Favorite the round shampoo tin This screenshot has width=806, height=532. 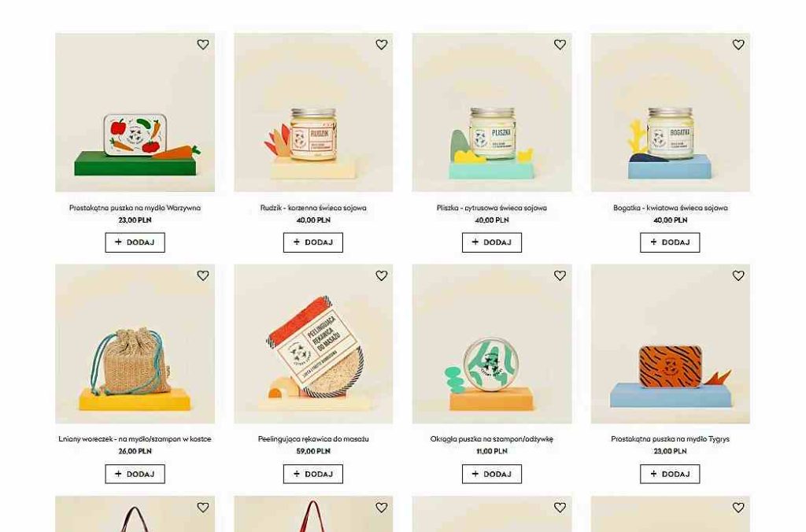click(560, 275)
